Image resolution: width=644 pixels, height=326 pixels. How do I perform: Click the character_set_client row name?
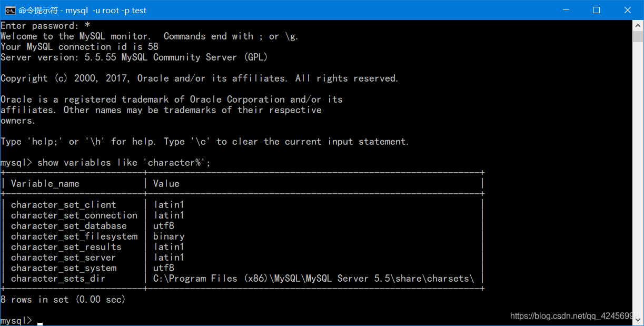[64, 205]
